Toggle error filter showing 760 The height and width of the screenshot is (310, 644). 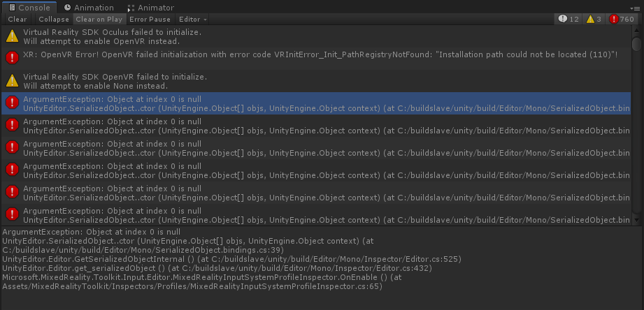tap(622, 20)
